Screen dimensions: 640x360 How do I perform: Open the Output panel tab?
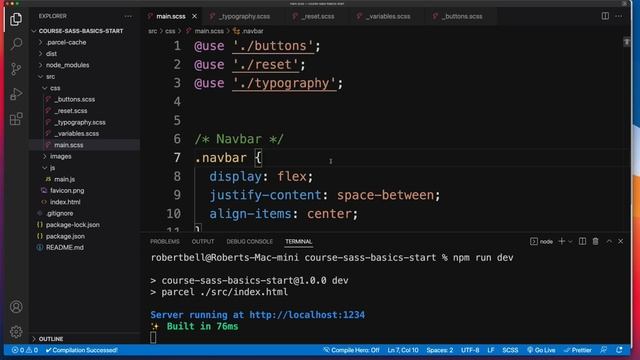(x=203, y=242)
